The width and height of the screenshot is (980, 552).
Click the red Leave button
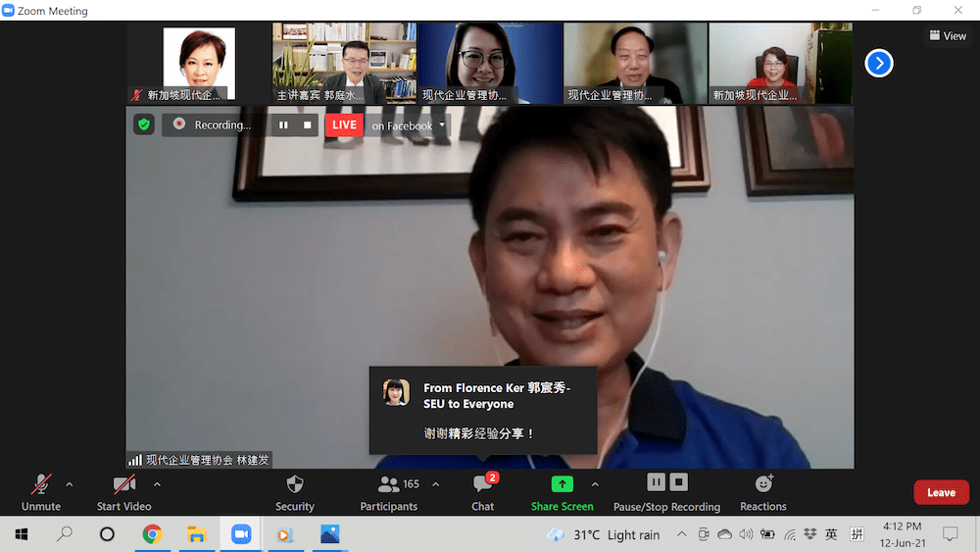941,492
